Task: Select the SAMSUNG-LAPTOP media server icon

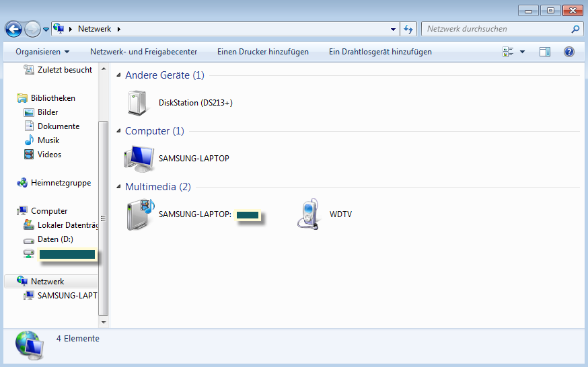Action: coord(140,214)
